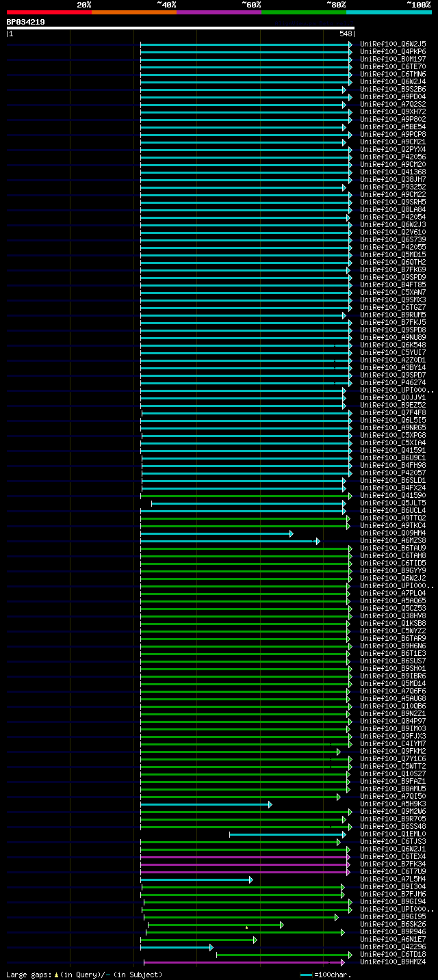Select hit UniRef100_B9RUM5
438x980 pixels.
pyautogui.click(x=393, y=315)
